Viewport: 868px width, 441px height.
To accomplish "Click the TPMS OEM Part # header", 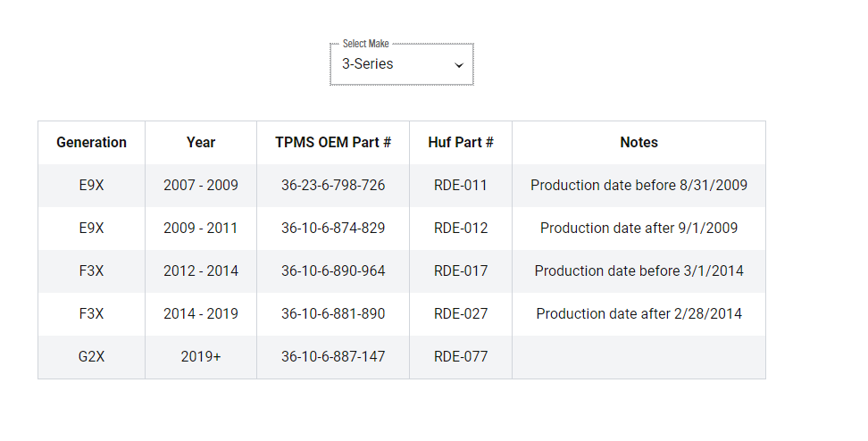I will tap(333, 142).
